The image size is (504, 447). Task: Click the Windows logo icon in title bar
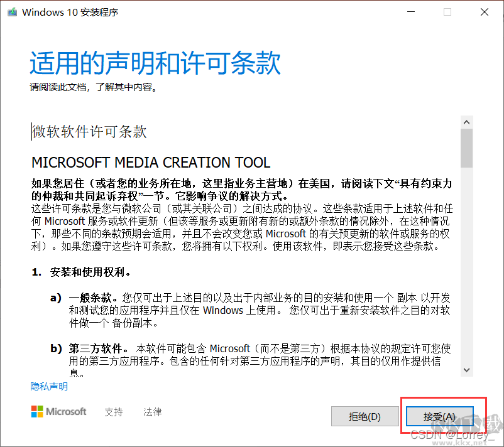[11, 12]
